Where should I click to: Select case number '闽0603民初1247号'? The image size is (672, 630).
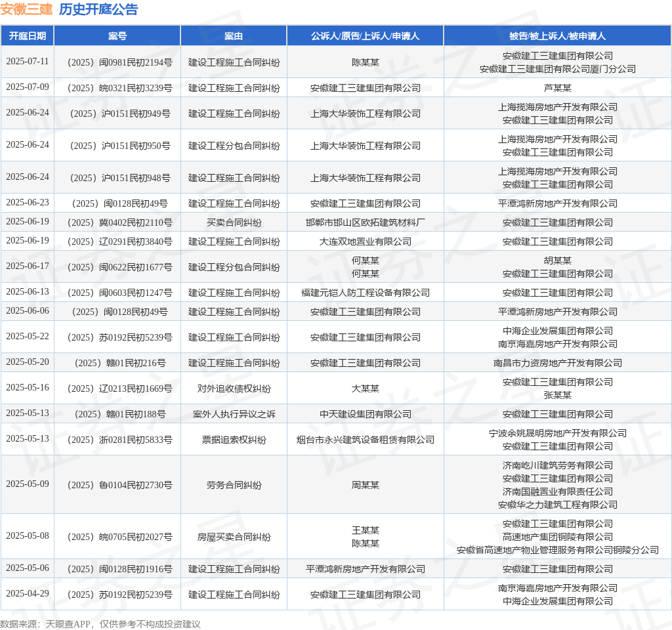point(135,293)
